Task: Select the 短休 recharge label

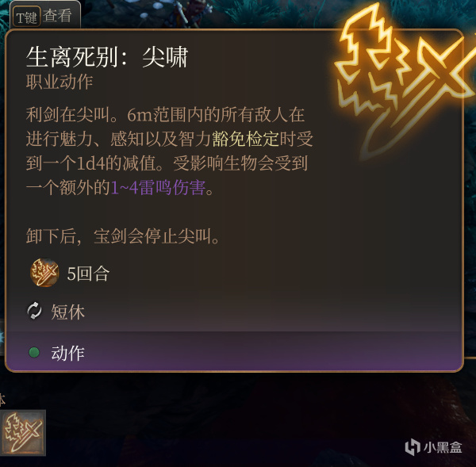Action: (x=67, y=312)
